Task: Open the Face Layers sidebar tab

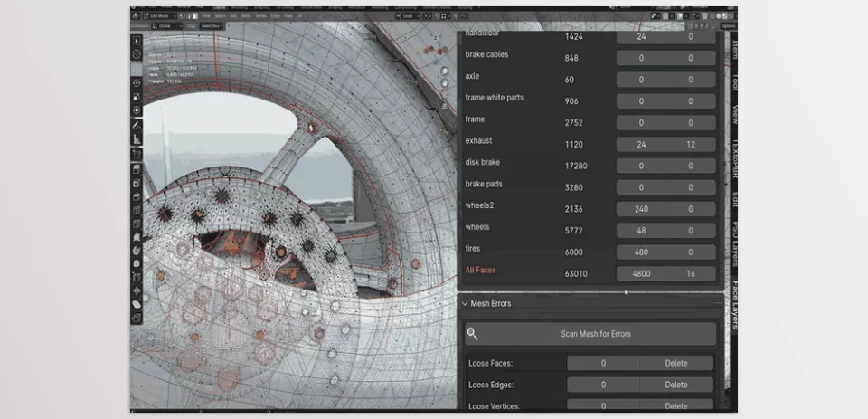Action: [x=734, y=305]
